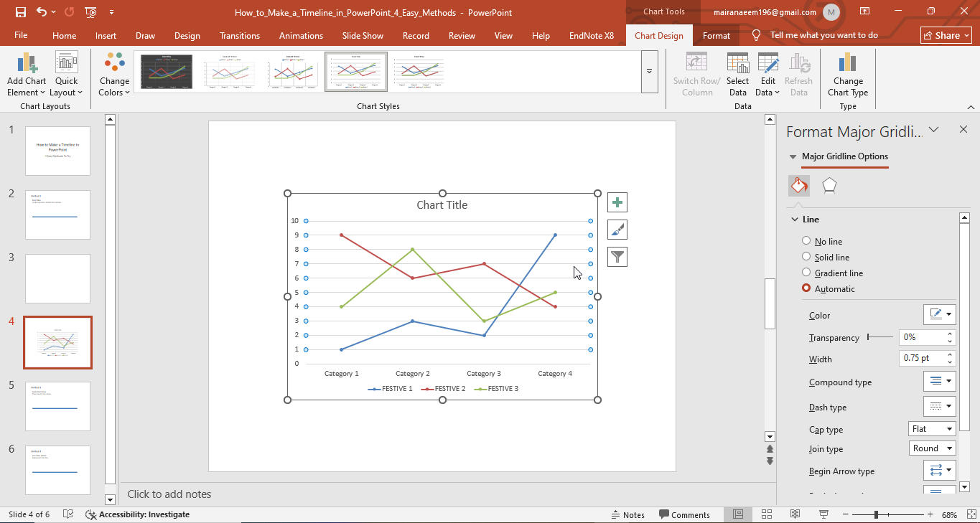Click the Share button
Screen dimensions: 980x523
(946, 35)
